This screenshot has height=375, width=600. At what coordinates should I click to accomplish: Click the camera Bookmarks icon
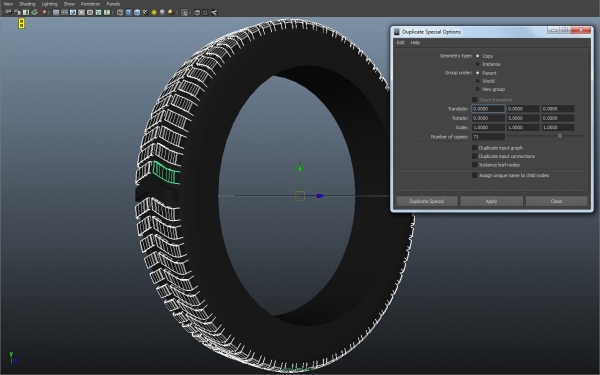pyautogui.click(x=26, y=12)
